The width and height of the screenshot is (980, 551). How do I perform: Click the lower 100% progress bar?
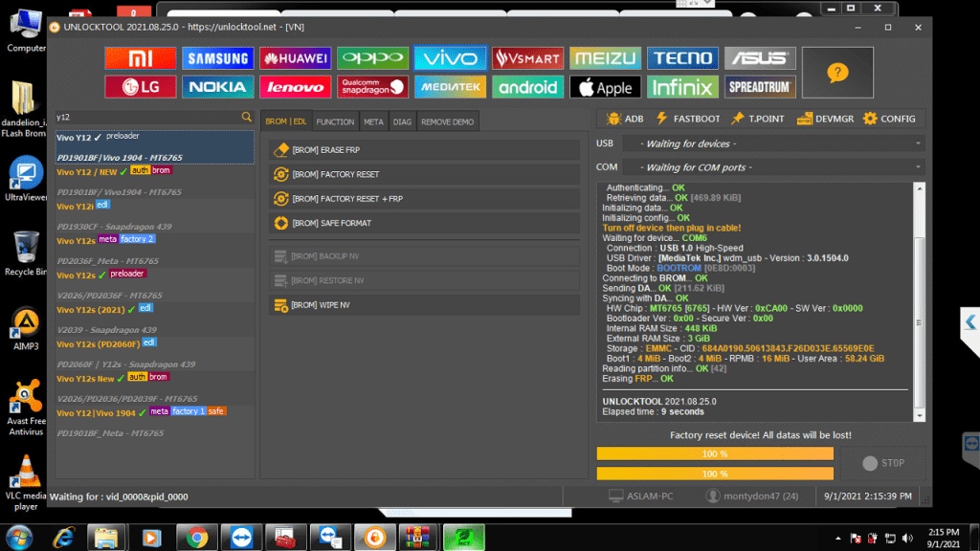click(715, 474)
